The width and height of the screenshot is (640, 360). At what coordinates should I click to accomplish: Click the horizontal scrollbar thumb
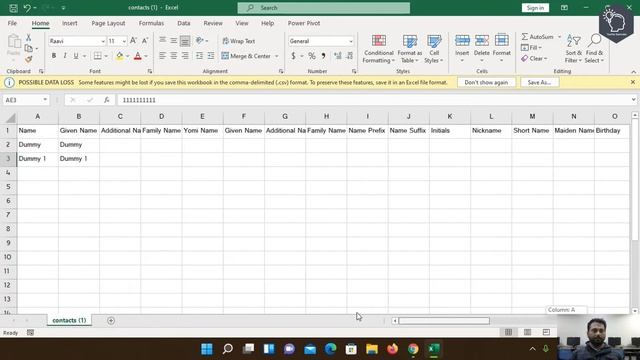[x=444, y=321]
